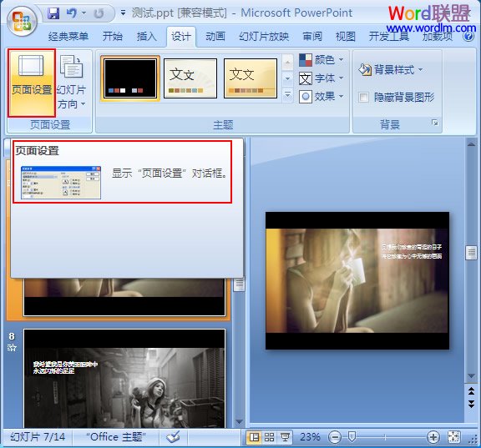Open the 幻灯片放映 tab
Image resolution: width=481 pixels, height=448 pixels.
pos(264,37)
